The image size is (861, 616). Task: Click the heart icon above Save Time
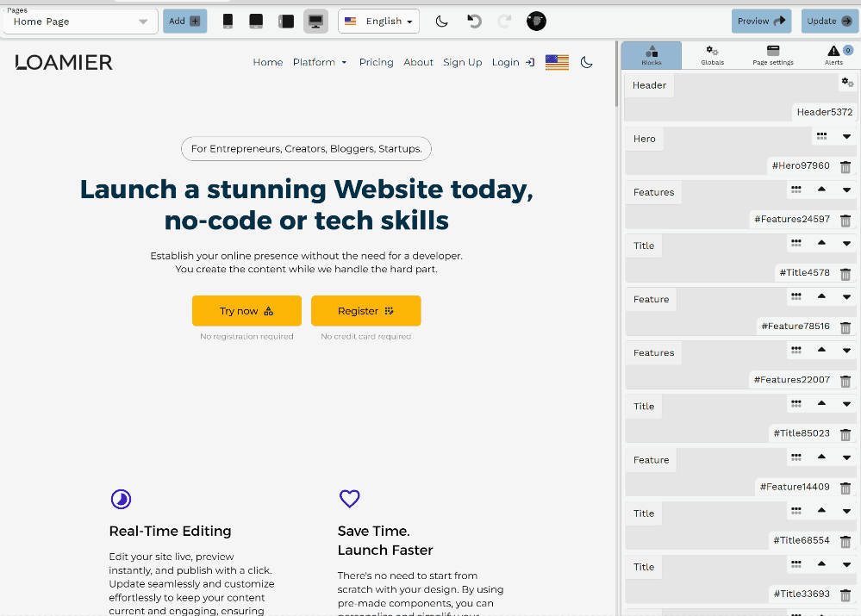(349, 498)
